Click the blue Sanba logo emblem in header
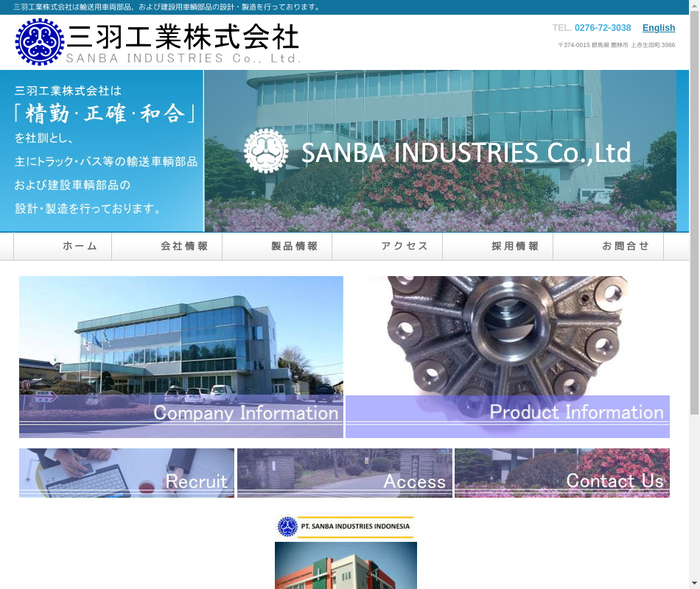Screen dimensions: 700x589 click(40, 42)
